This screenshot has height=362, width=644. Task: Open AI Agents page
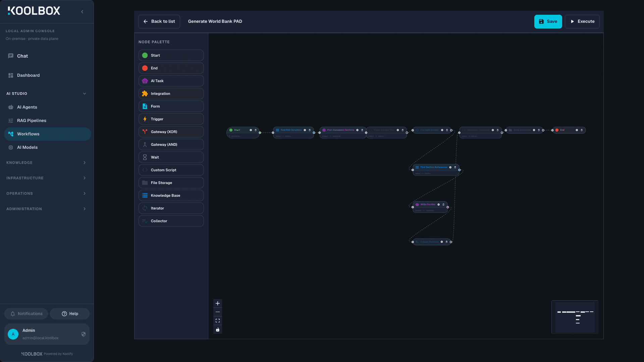pos(47,107)
